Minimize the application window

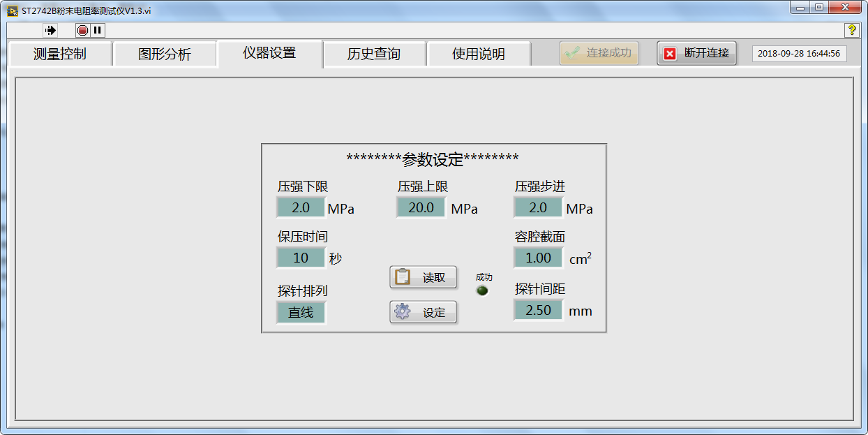(x=800, y=8)
